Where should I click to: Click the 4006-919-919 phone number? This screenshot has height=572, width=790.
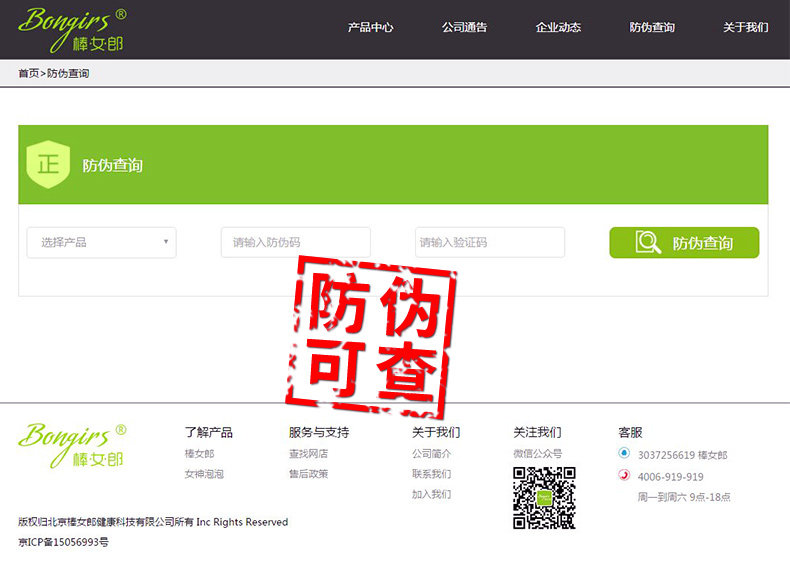pyautogui.click(x=671, y=477)
